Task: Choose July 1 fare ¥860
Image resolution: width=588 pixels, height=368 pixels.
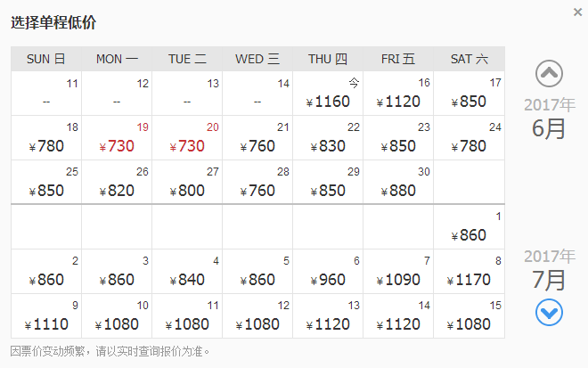Action: click(x=469, y=227)
